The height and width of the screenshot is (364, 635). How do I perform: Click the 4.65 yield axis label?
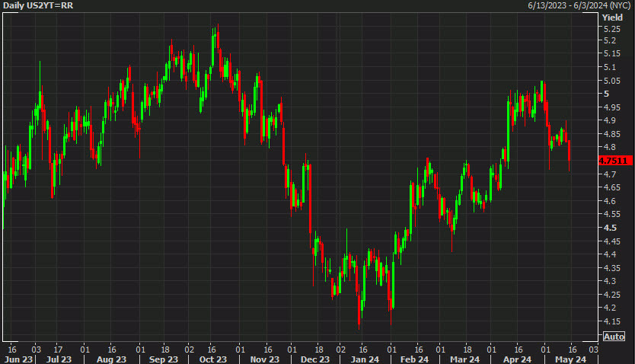(611, 187)
